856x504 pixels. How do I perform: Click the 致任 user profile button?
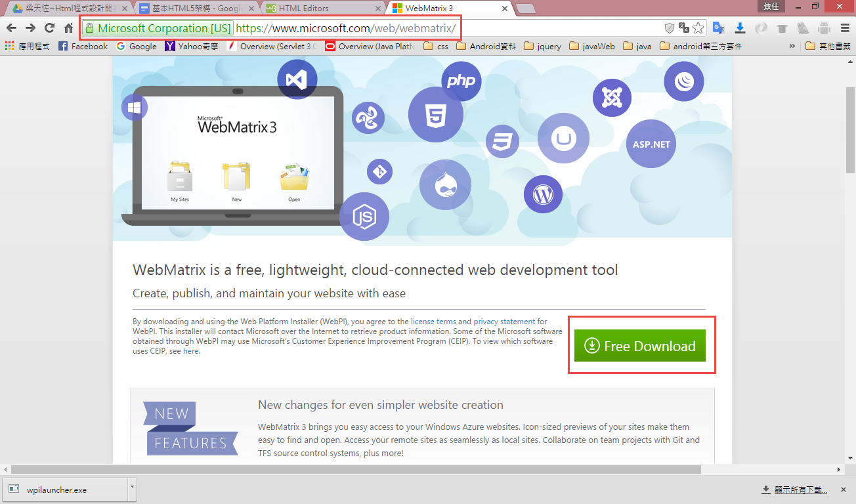[771, 6]
